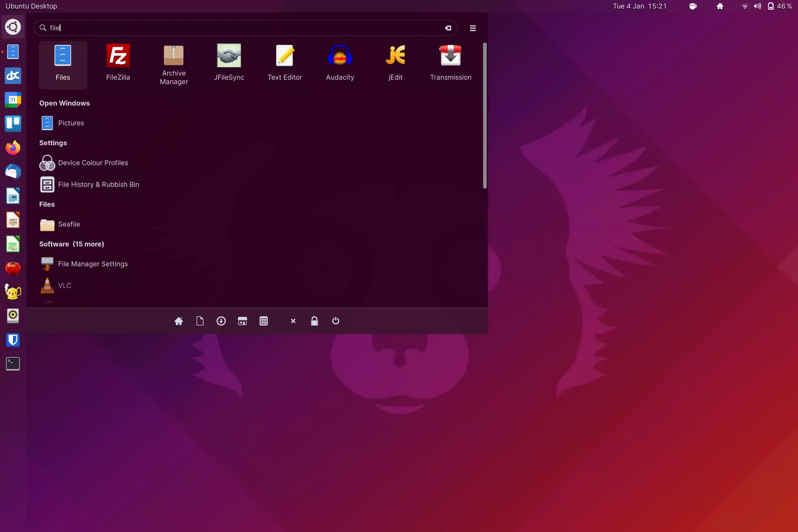This screenshot has width=798, height=532.
Task: Click the home tray icon in top bar
Action: (720, 6)
